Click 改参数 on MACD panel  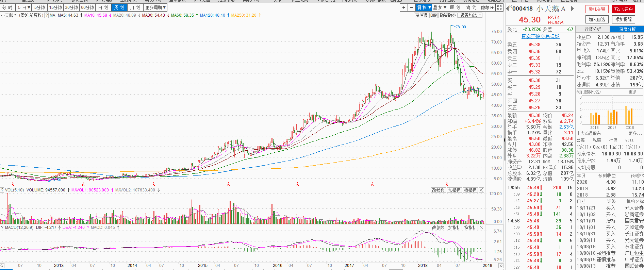pos(438,227)
